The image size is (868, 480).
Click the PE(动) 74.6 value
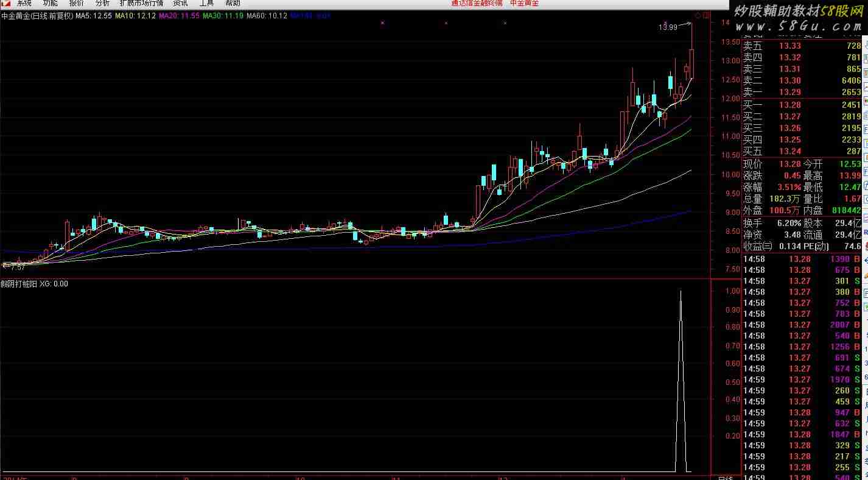tap(853, 246)
